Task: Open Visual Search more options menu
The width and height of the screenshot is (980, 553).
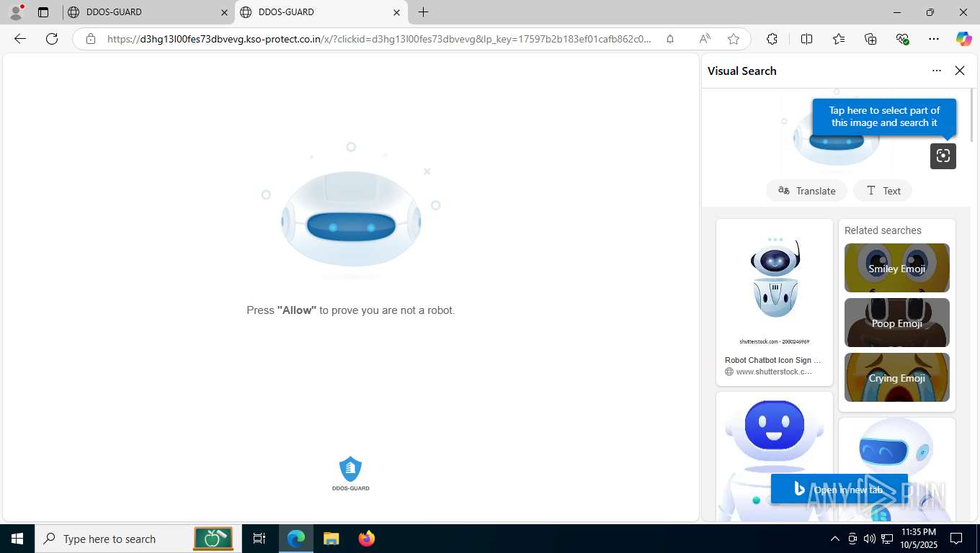Action: pyautogui.click(x=937, y=71)
